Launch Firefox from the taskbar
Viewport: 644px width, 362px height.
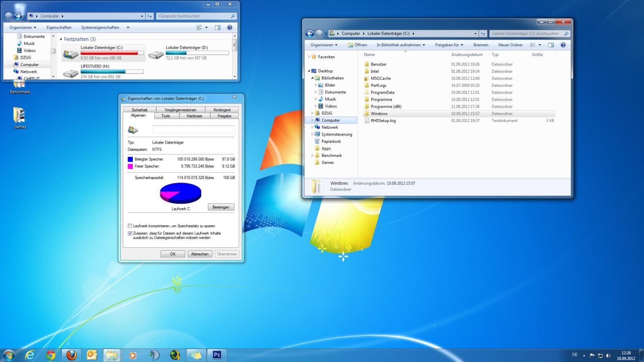tap(71, 355)
